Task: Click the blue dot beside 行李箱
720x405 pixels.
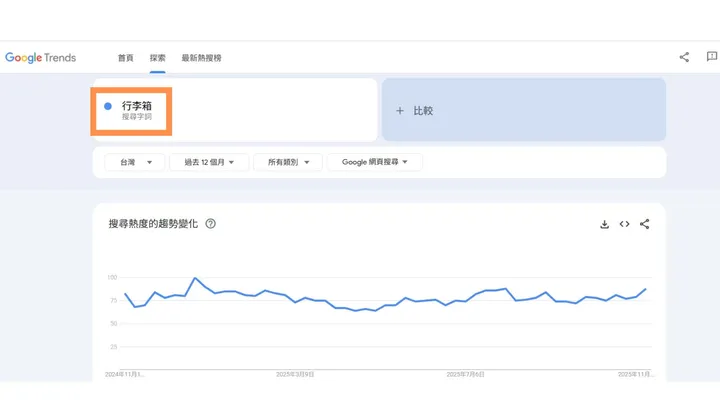Action: click(x=108, y=106)
